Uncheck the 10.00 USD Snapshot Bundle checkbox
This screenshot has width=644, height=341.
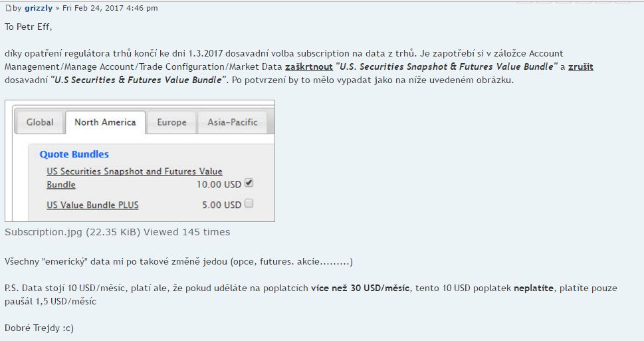249,183
